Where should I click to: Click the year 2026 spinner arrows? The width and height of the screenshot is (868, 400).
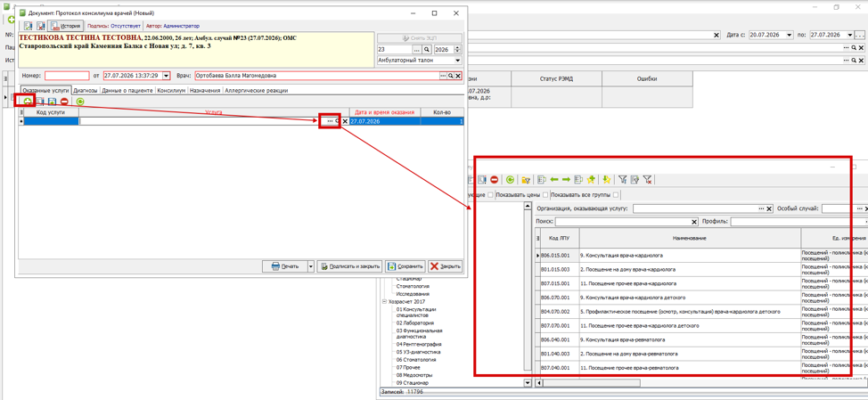pos(457,49)
